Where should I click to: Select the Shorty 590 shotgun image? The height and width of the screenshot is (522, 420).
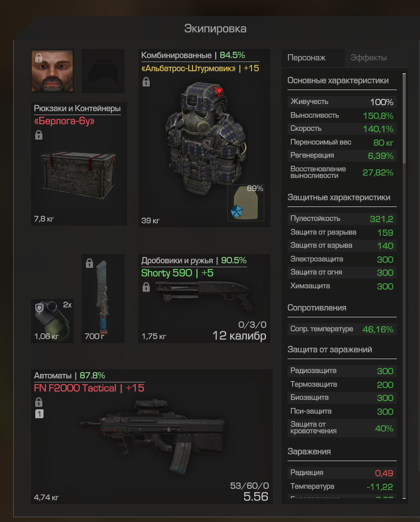(205, 294)
